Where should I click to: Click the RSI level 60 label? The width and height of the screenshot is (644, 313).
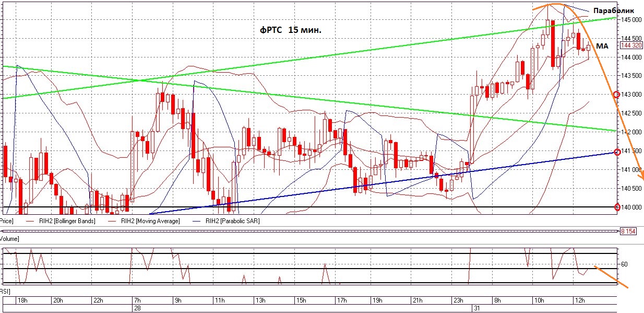(x=624, y=264)
